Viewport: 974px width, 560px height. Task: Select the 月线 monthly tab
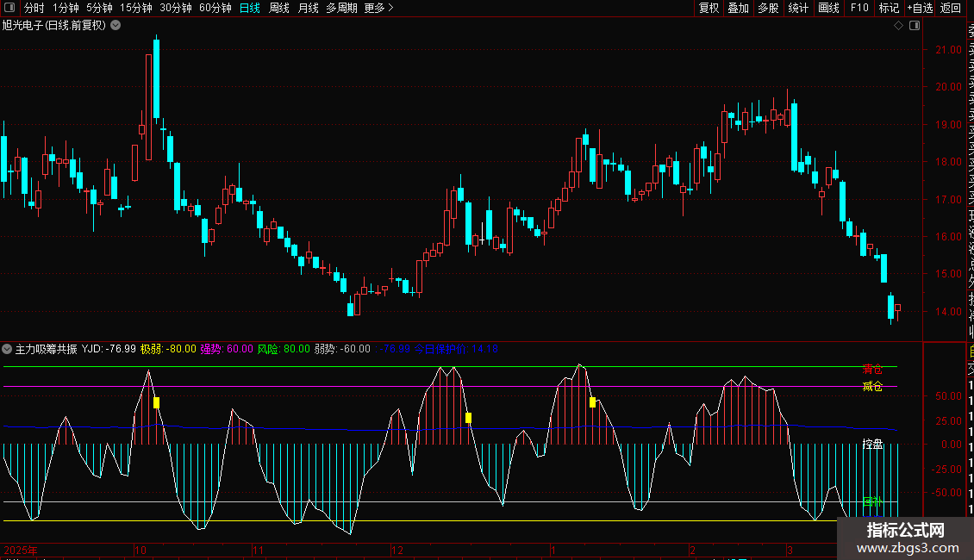(308, 9)
